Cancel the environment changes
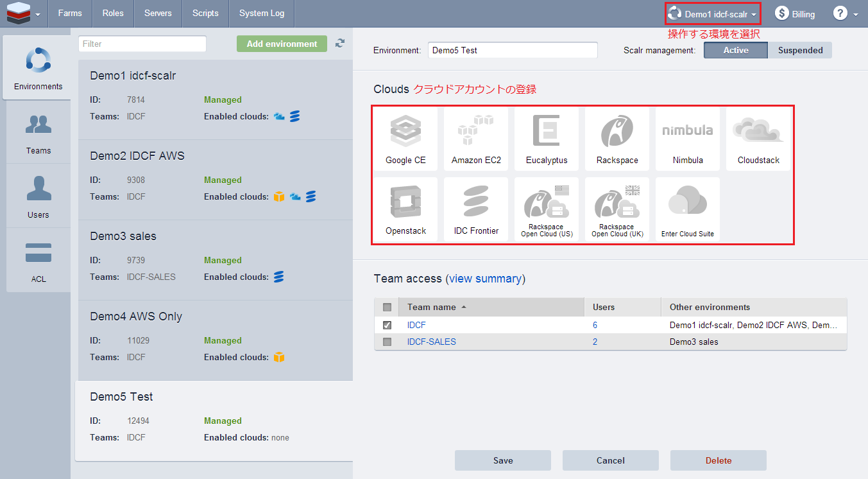This screenshot has width=868, height=479. (611, 460)
